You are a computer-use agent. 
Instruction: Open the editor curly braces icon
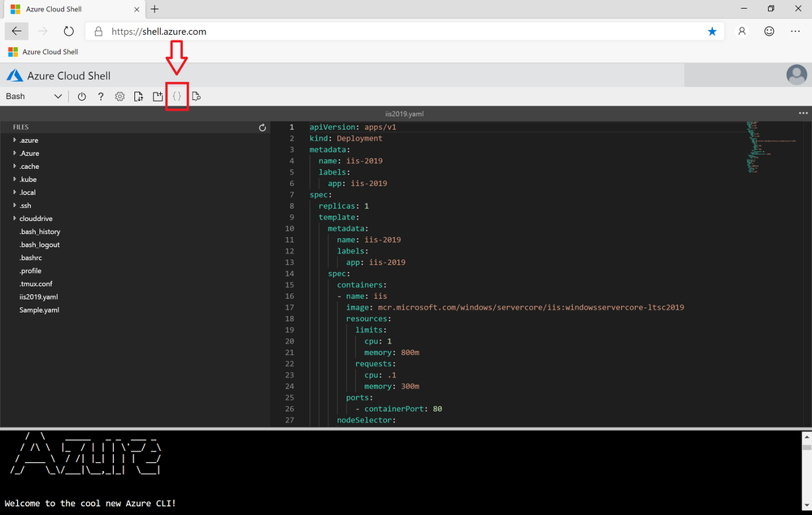pos(176,97)
